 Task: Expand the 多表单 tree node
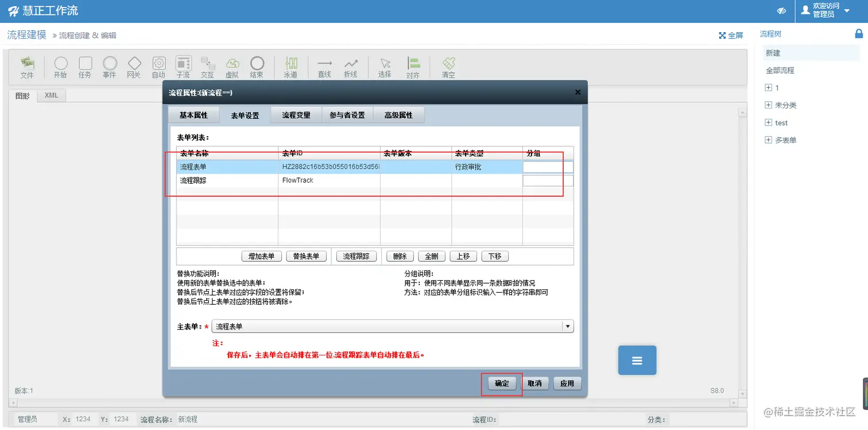(x=769, y=140)
